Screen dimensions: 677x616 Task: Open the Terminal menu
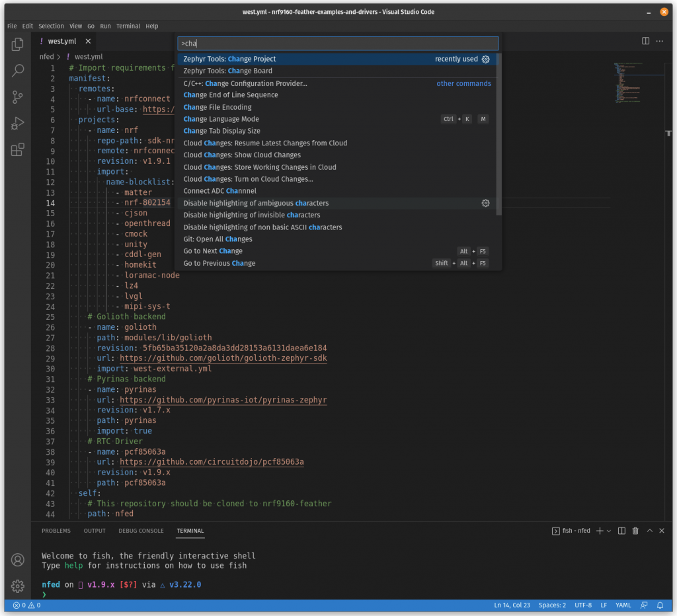click(128, 26)
